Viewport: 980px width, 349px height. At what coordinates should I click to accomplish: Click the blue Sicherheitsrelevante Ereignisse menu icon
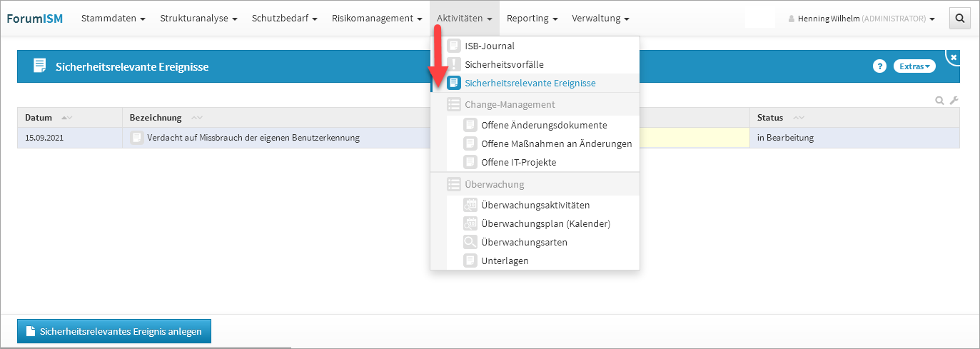click(453, 83)
